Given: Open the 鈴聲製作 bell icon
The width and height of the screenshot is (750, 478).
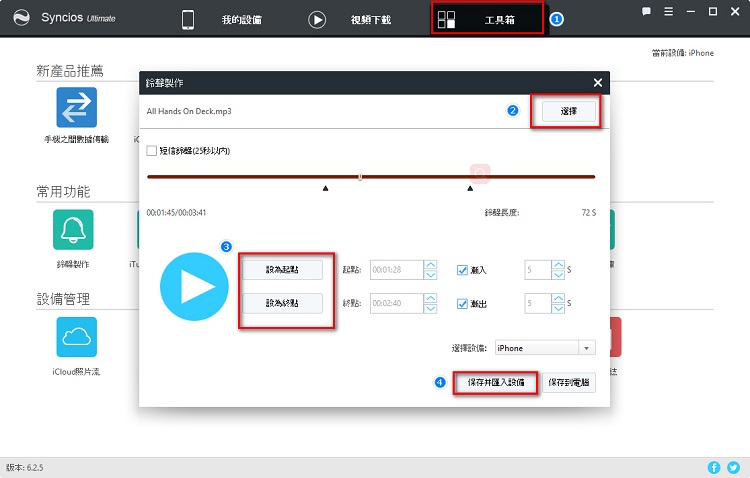Looking at the screenshot, I should point(74,229).
